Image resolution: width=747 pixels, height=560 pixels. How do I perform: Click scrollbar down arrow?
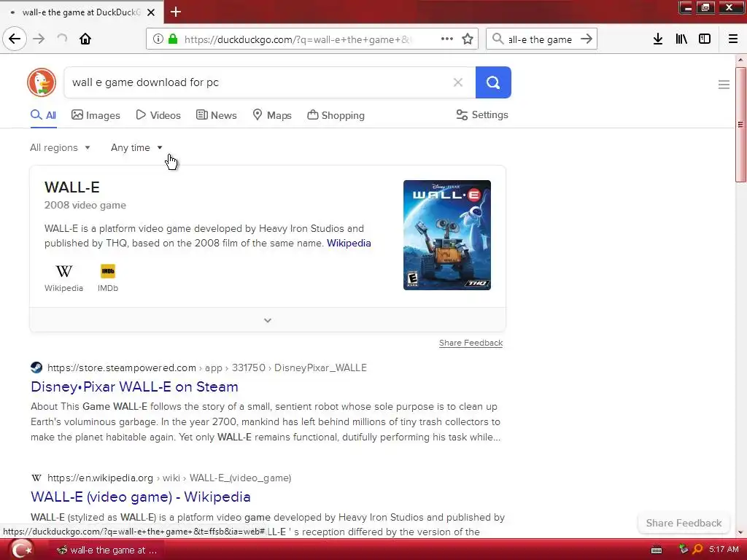click(740, 532)
